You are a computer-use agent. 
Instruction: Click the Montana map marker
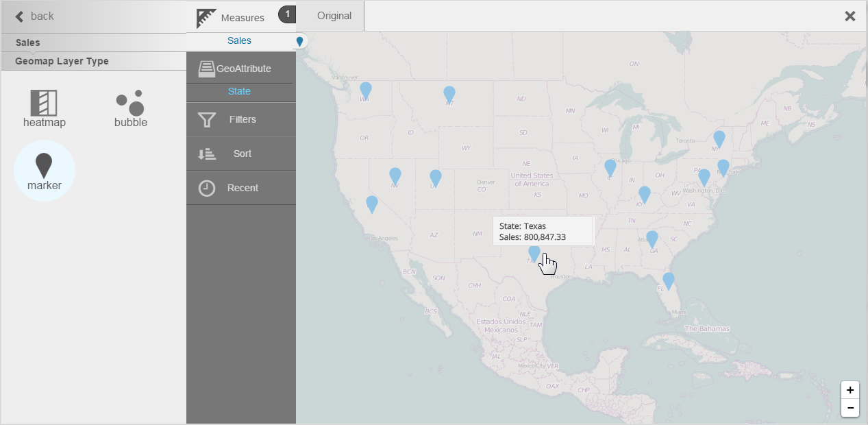click(x=449, y=94)
